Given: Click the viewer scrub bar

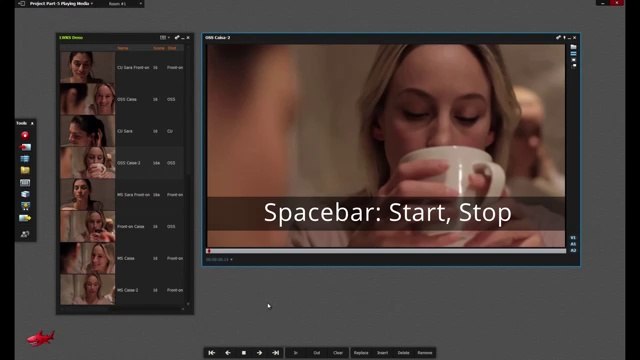Looking at the screenshot, I should [x=387, y=251].
